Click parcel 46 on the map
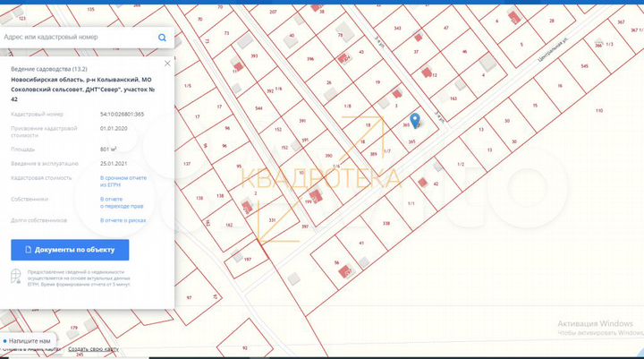Screen dimensions: 644x359 click(464, 52)
